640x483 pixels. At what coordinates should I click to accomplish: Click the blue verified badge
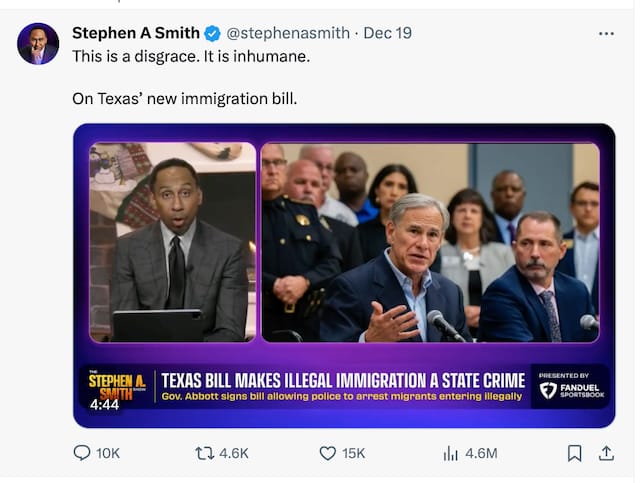(x=213, y=34)
